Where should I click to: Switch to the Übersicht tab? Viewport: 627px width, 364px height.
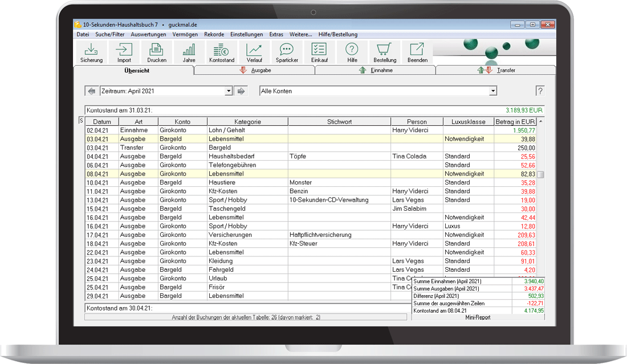point(134,70)
